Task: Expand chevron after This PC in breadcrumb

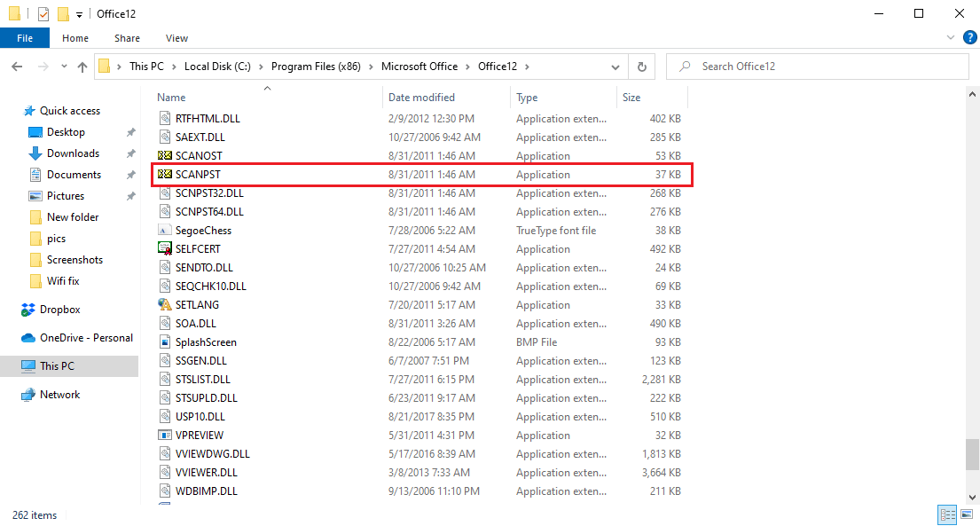Action: pos(174,67)
